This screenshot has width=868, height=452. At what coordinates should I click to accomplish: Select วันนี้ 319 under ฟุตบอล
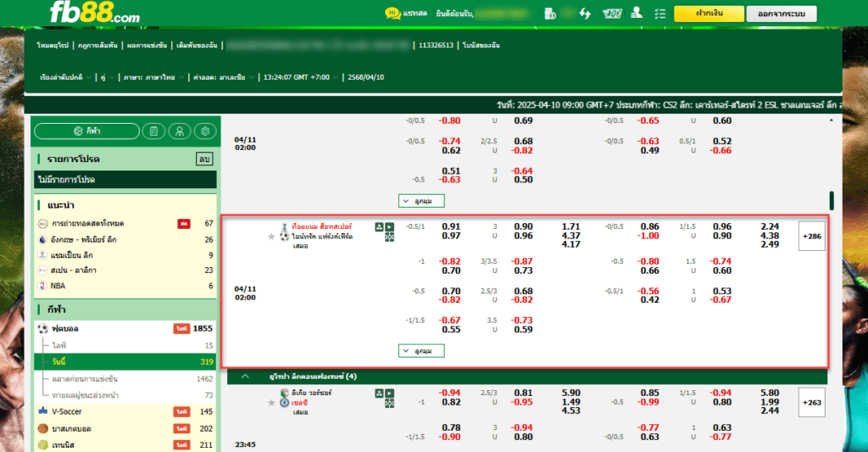tap(125, 362)
